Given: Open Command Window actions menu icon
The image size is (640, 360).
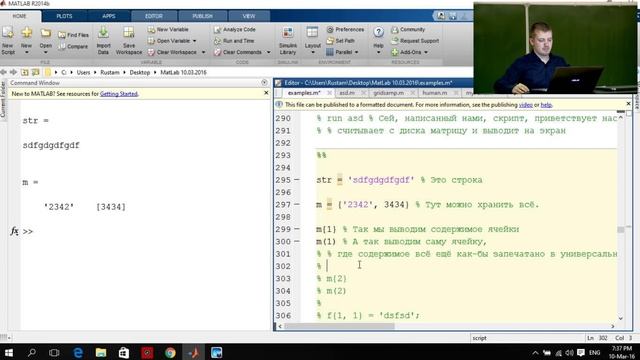Looking at the screenshot, I should click(x=264, y=83).
